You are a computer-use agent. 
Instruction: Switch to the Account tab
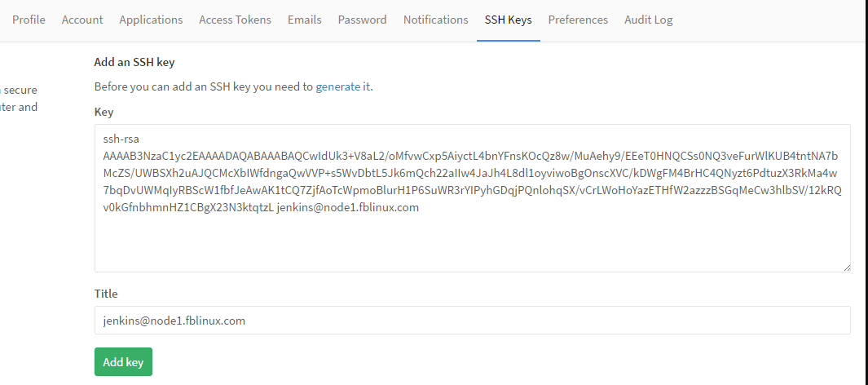[x=82, y=20]
